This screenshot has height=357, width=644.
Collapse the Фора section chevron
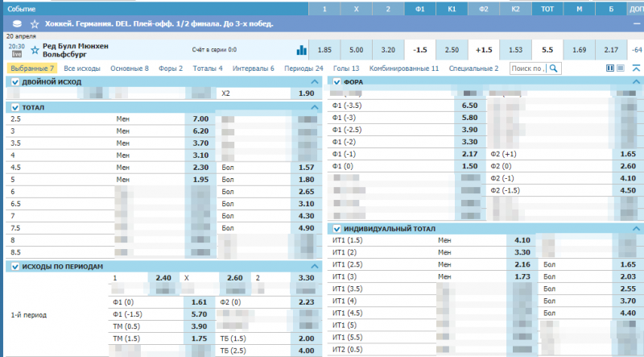[636, 82]
